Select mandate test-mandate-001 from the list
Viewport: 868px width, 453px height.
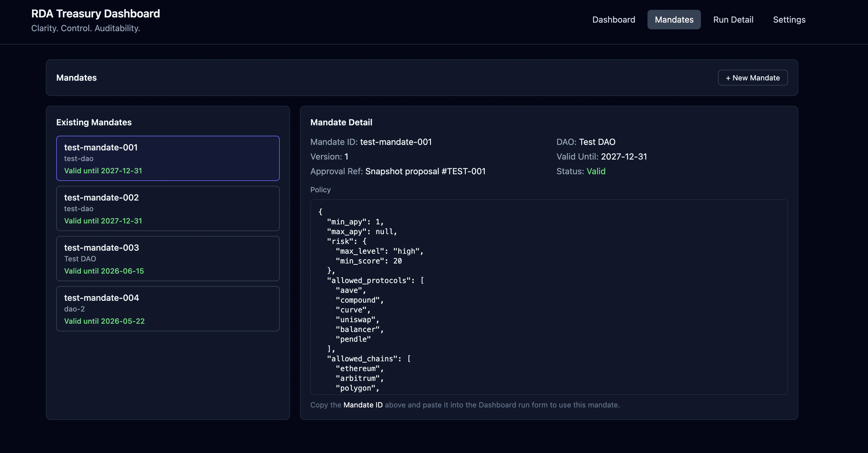[167, 158]
